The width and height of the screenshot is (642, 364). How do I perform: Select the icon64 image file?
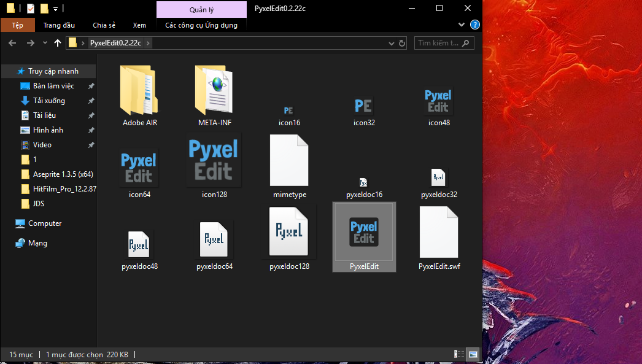pyautogui.click(x=139, y=167)
